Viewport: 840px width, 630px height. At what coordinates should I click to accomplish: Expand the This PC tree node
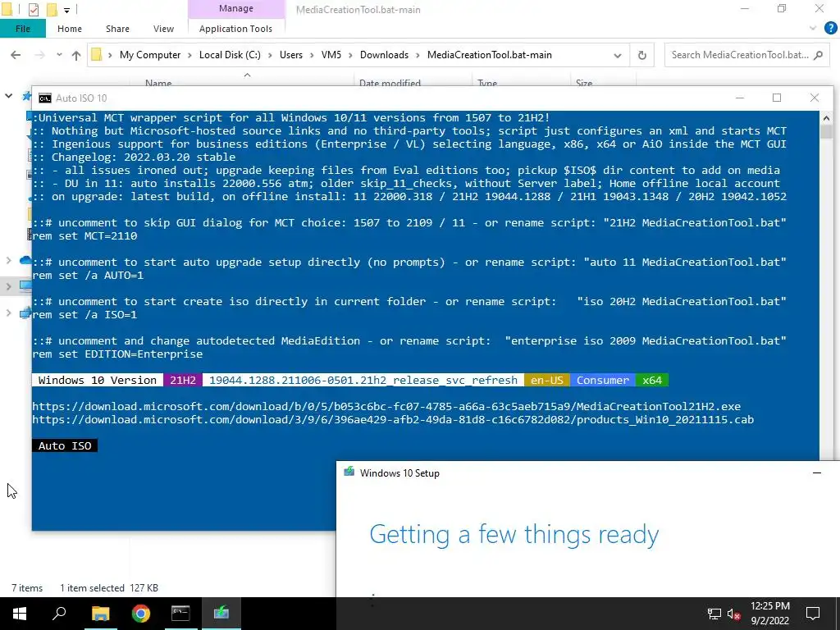point(8,286)
